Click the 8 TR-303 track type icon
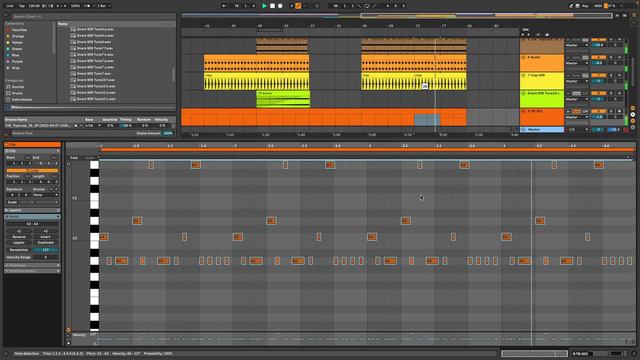640x360 pixels. (523, 111)
